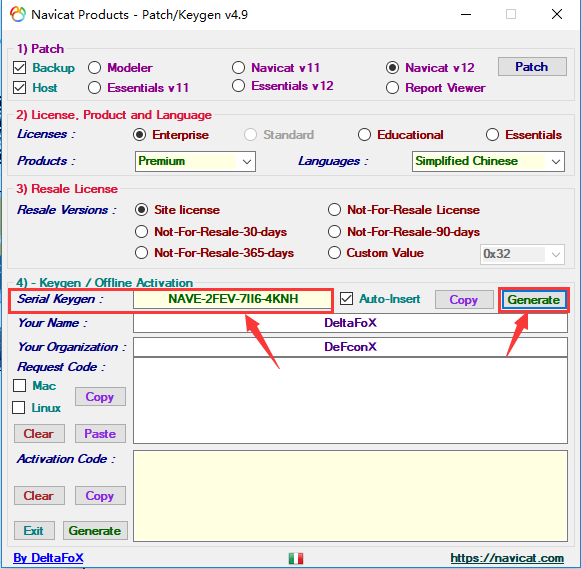Open the https://navicat.com link

[x=507, y=558]
